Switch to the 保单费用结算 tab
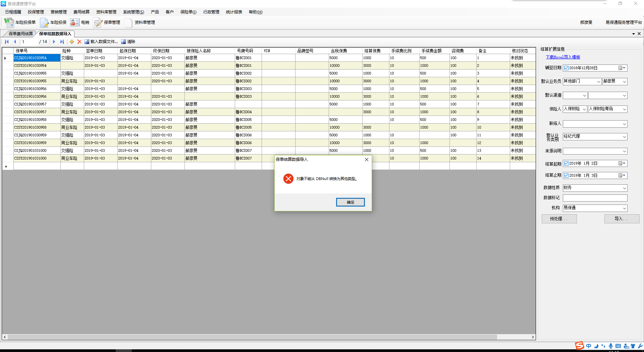Screen dimensions: 644x352 (20, 34)
